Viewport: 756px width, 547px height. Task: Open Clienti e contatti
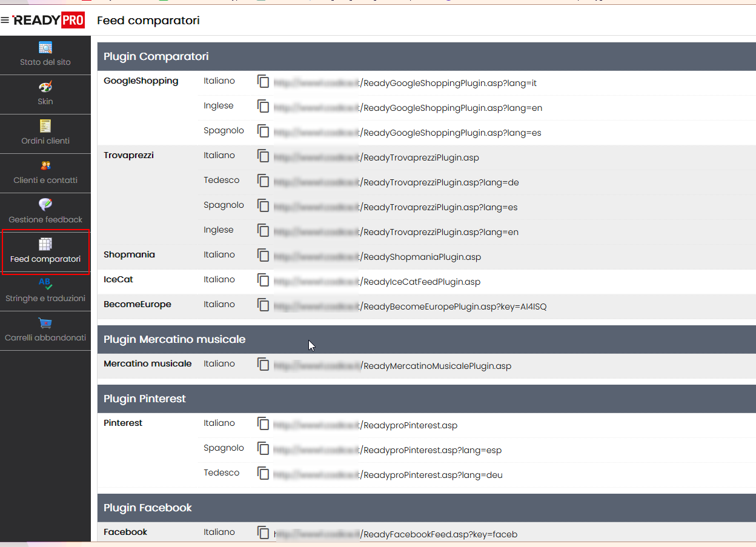tap(45, 173)
